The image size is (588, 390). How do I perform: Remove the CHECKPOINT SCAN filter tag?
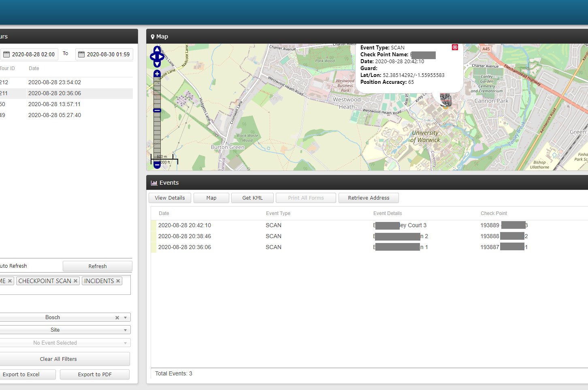pyautogui.click(x=75, y=280)
